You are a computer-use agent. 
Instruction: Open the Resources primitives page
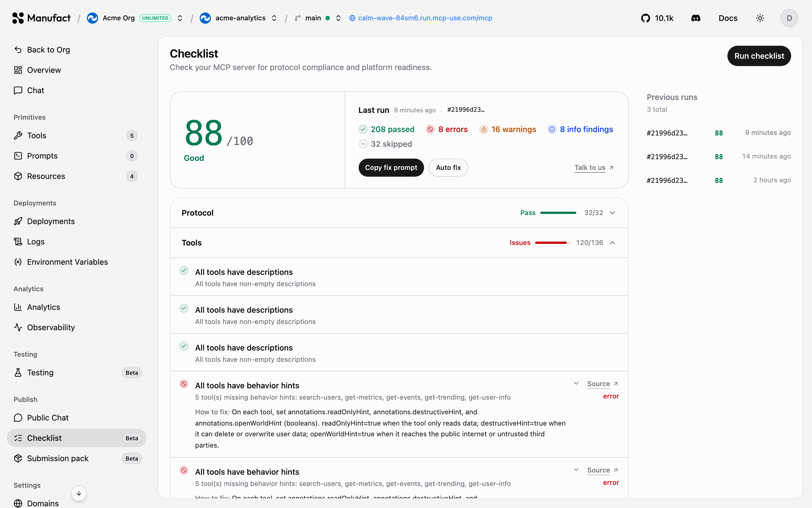tap(76, 176)
